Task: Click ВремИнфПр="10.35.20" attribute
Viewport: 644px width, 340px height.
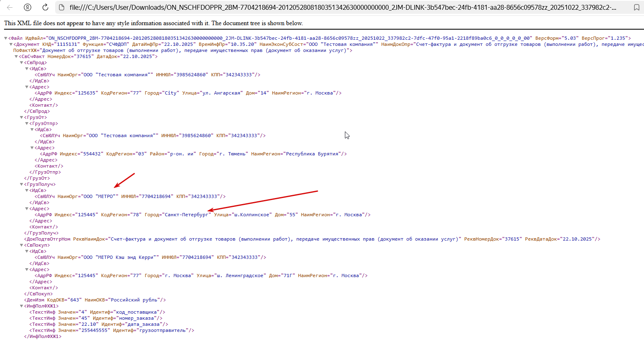Action: 227,44
